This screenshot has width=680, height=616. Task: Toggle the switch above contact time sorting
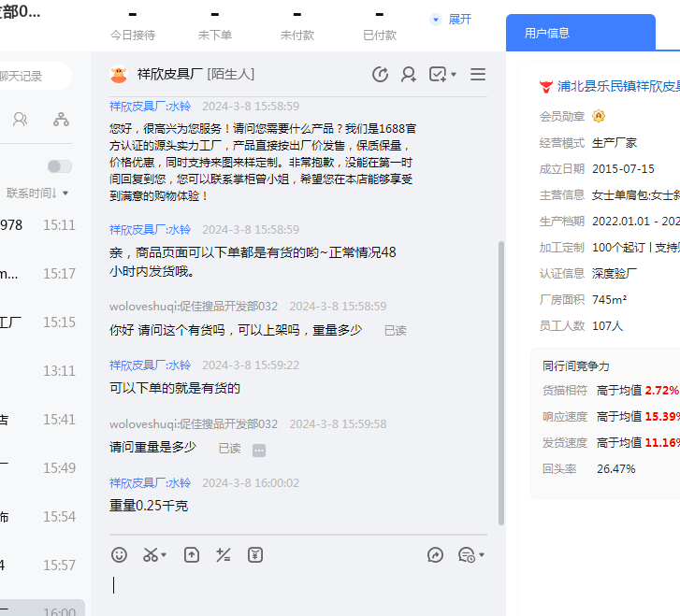(59, 166)
